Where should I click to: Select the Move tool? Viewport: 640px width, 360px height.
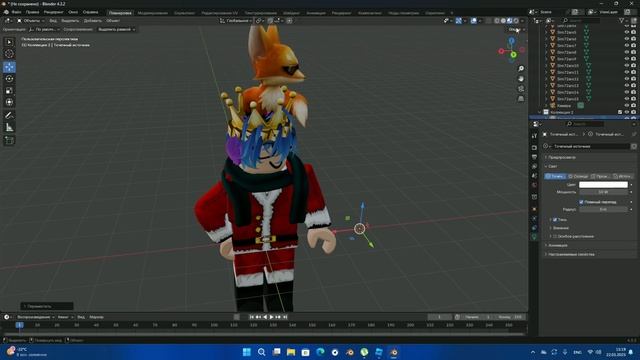click(9, 67)
